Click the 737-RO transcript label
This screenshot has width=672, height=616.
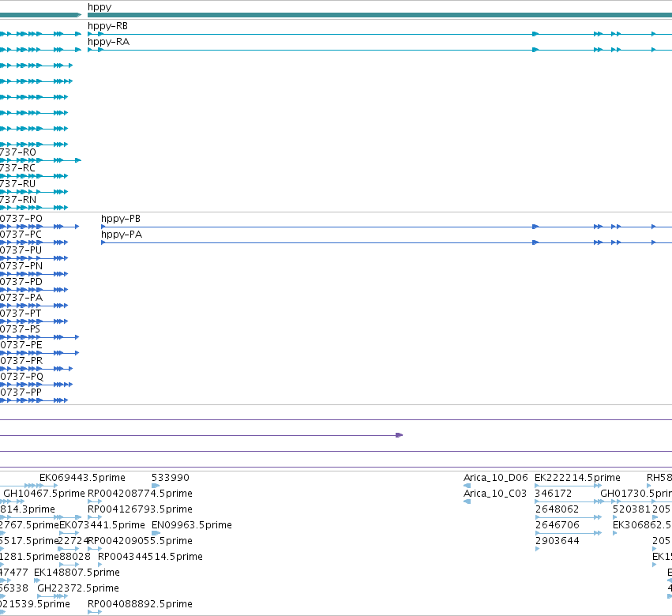[18, 152]
